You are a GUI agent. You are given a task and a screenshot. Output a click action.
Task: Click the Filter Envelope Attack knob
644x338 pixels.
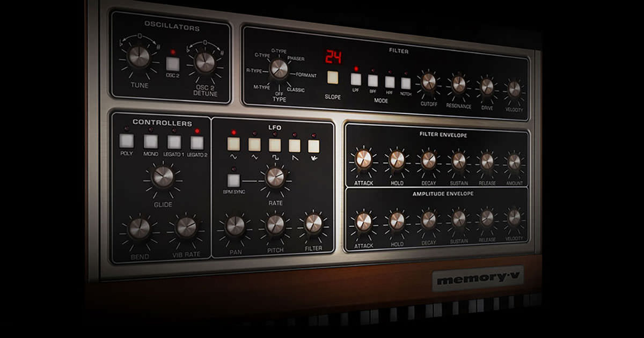[x=363, y=158]
